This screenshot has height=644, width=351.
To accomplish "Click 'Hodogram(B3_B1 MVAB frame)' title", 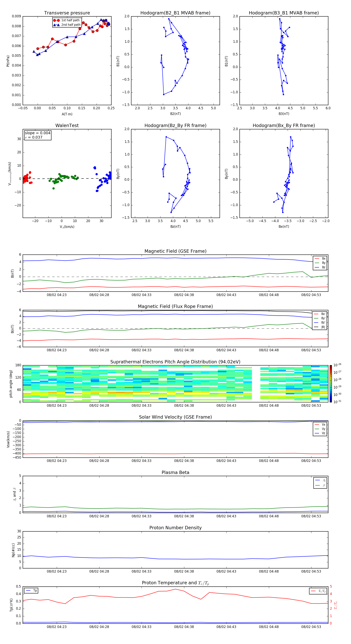I will pos(284,13).
